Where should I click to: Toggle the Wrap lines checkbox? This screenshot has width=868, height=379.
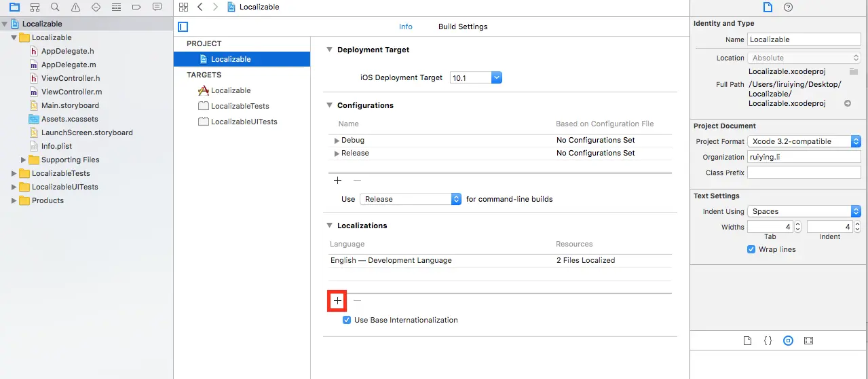(x=751, y=249)
